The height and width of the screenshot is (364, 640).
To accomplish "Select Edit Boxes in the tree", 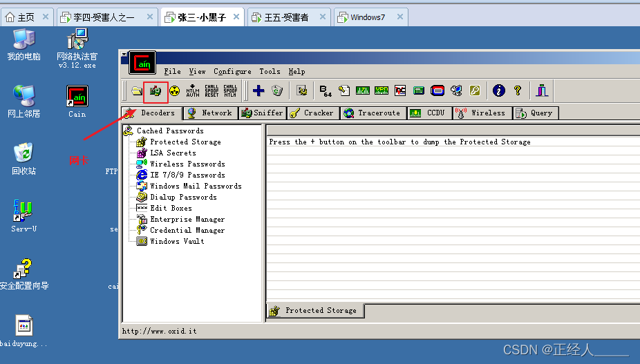I will 171,208.
